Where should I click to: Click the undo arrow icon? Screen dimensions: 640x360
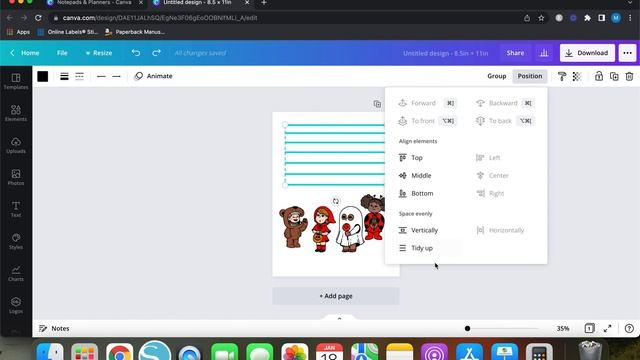[x=136, y=53]
